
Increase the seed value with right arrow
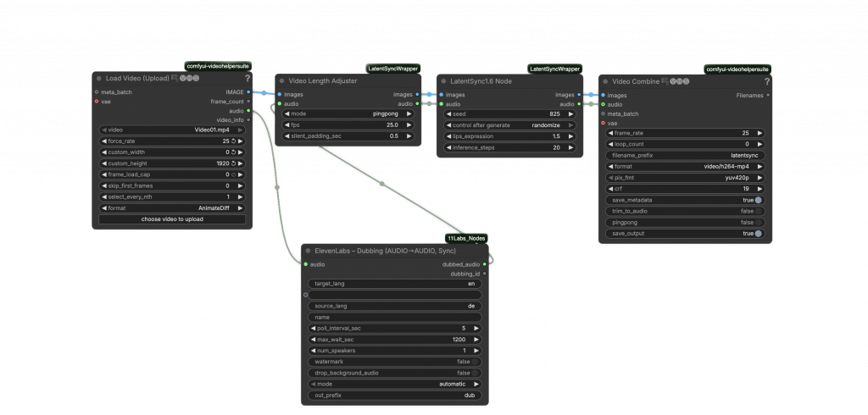click(x=570, y=113)
